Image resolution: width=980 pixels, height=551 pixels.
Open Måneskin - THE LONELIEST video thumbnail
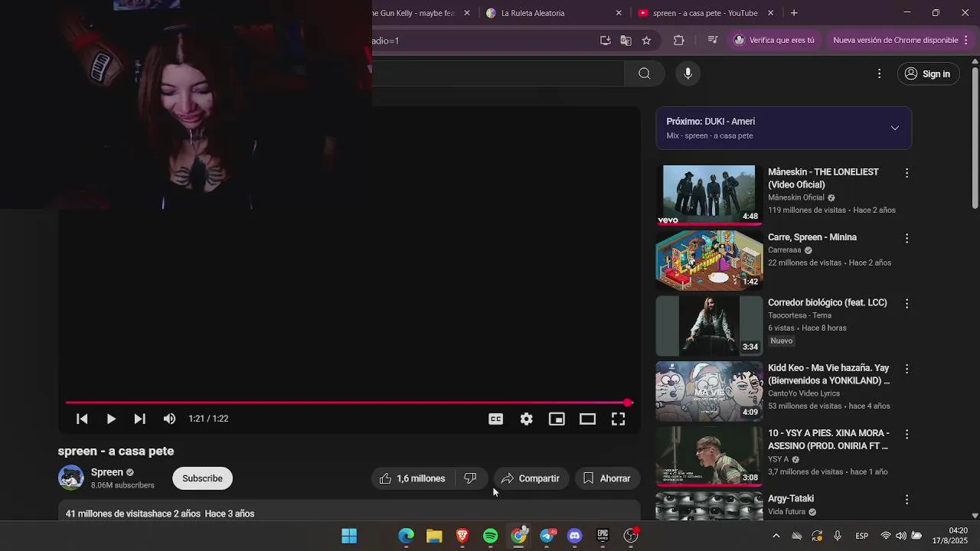[x=709, y=194]
